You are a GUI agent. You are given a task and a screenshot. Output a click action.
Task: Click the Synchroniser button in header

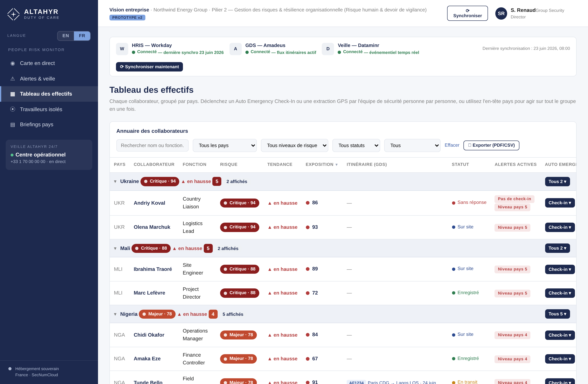click(467, 13)
